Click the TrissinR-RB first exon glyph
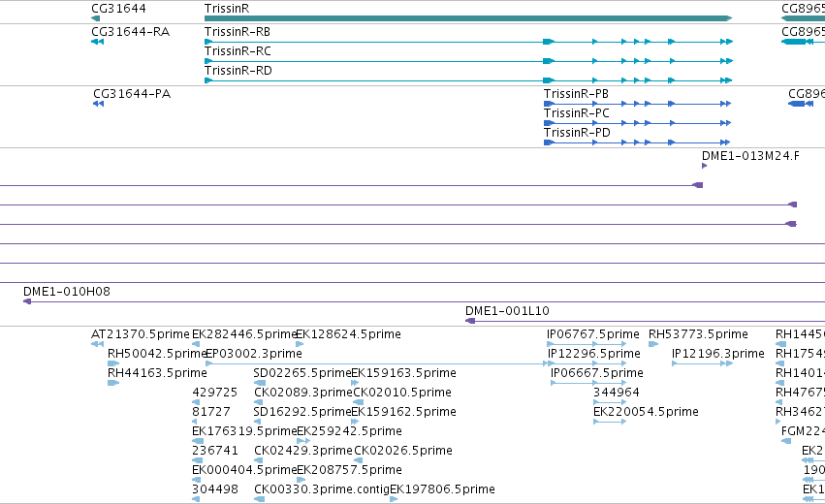Viewport: 825px width, 504px height. tap(208, 42)
